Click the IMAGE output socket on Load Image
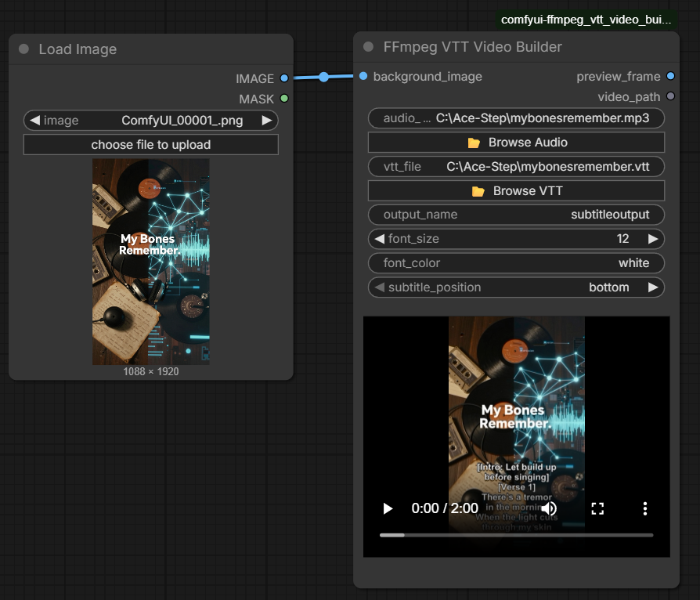700x600 pixels. pyautogui.click(x=284, y=78)
